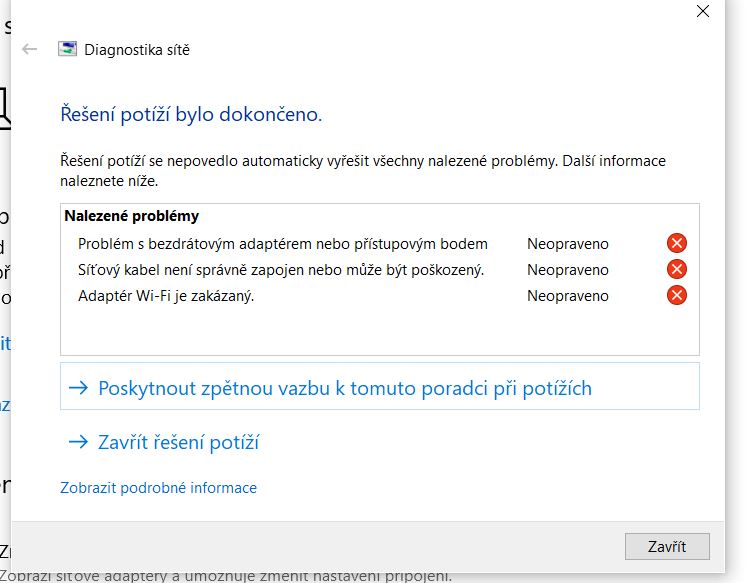Click the red X beside Adaptér Wi-Fi je zakázaný
This screenshot has height=583, width=749.
(x=677, y=295)
